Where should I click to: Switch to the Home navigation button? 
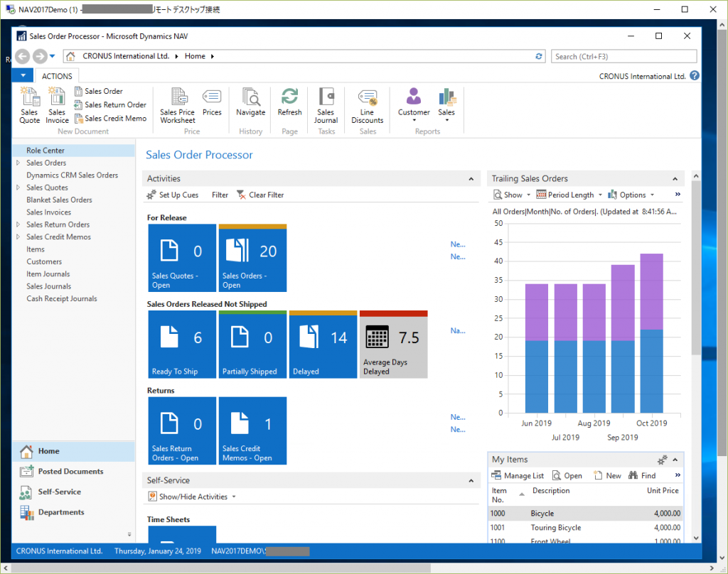point(73,451)
